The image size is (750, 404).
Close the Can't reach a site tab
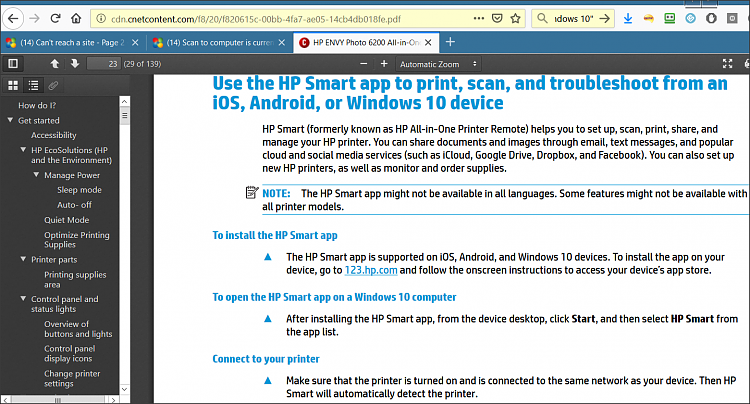pyautogui.click(x=135, y=43)
